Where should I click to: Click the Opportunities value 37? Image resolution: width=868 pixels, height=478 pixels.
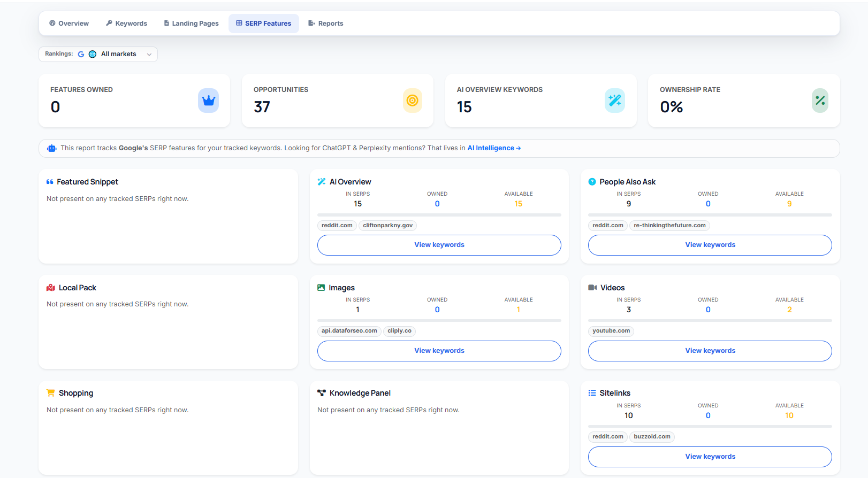[x=262, y=107]
